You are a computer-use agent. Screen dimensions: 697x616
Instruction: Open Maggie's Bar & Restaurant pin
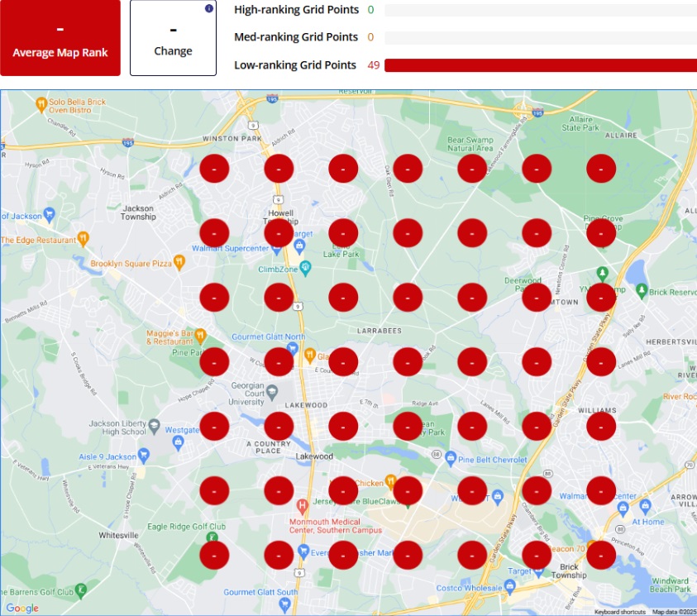[x=200, y=337]
